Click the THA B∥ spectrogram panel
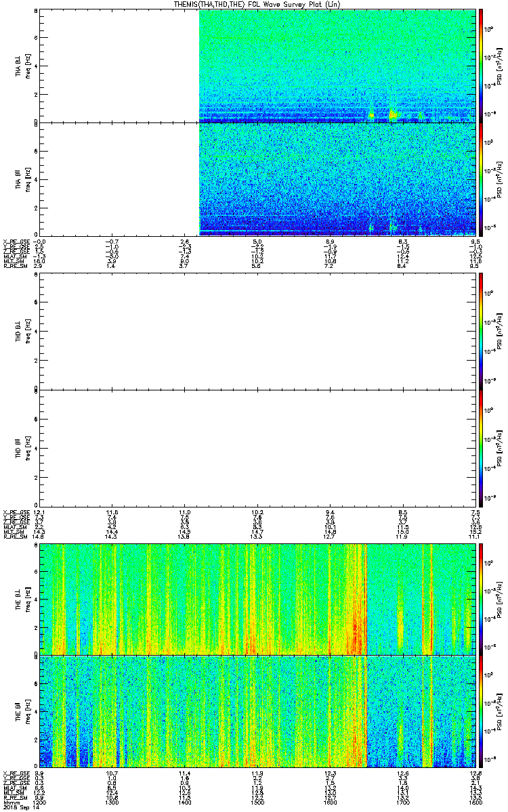The image size is (508, 812). pyautogui.click(x=257, y=179)
